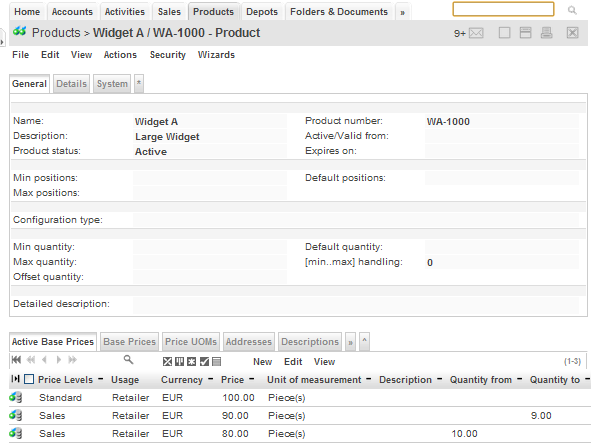Click the checkmark icon in the grid toolbar
The height and width of the screenshot is (446, 591).
coord(204,362)
